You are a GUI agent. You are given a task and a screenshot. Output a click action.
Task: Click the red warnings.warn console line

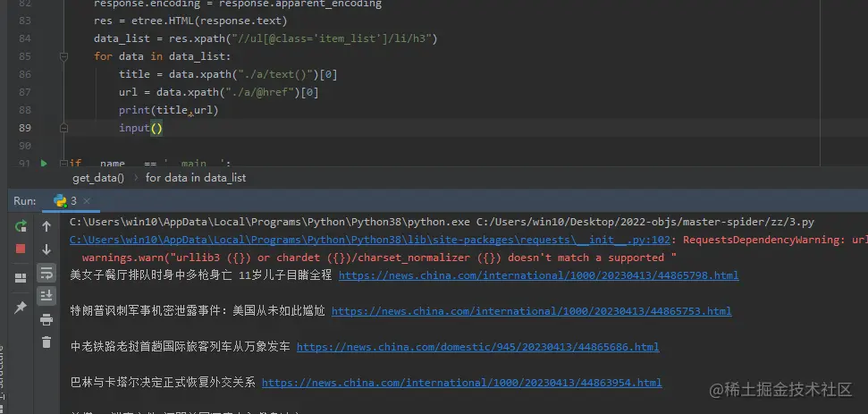379,258
